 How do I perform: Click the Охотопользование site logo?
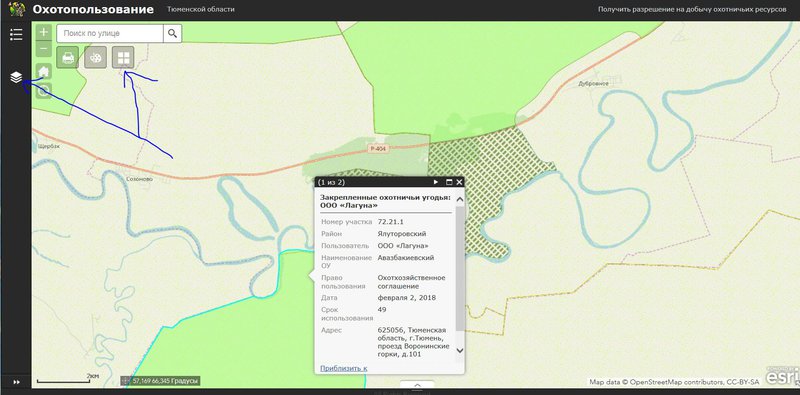[x=17, y=10]
